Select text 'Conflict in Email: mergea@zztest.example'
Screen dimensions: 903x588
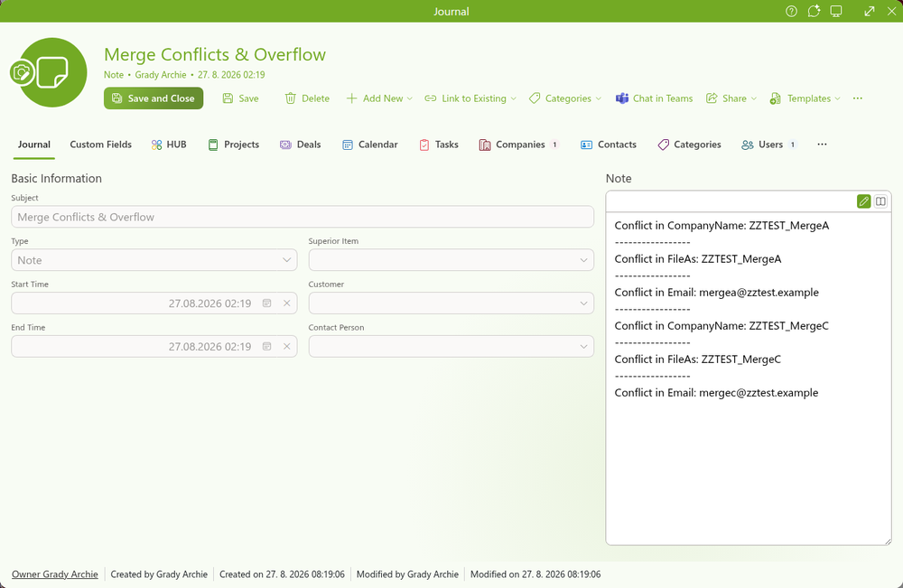pos(716,293)
